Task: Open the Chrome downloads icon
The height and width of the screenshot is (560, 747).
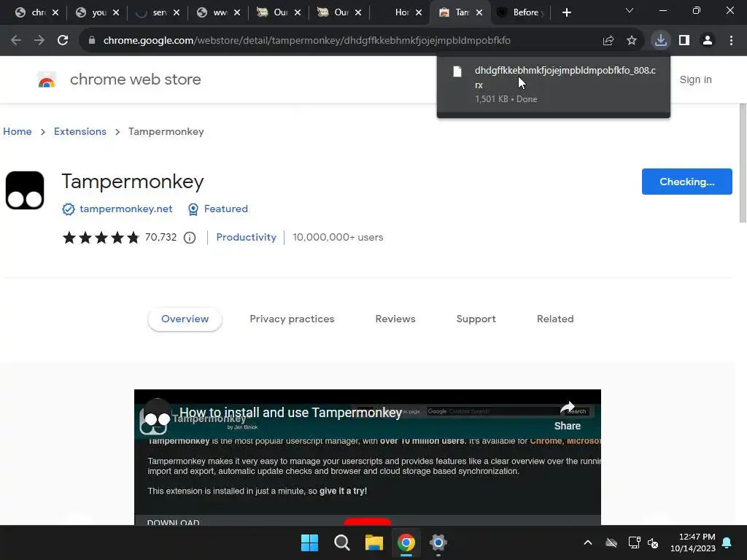Action: point(661,41)
